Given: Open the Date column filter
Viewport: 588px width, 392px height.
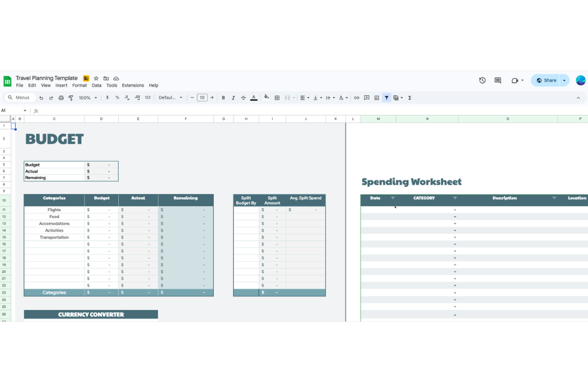Looking at the screenshot, I should [393, 198].
